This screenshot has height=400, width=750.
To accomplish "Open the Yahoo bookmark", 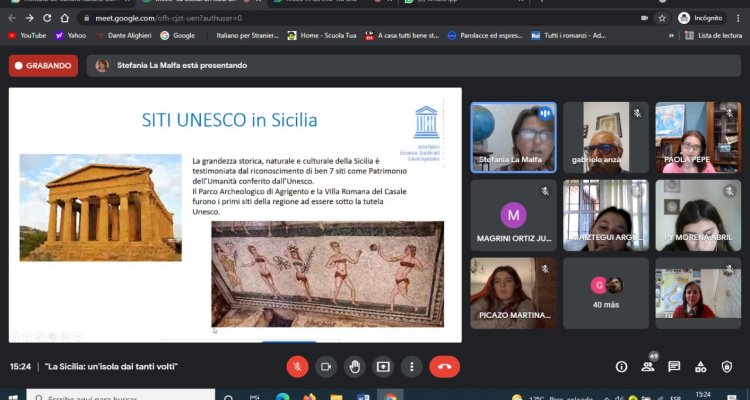I will click(x=71, y=35).
